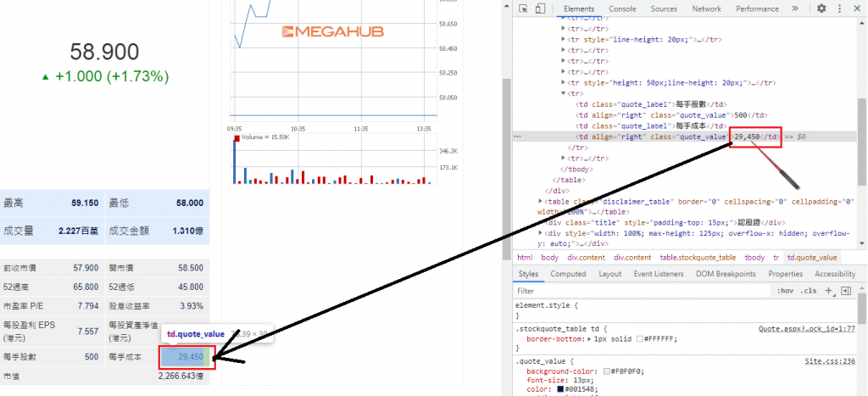Select the div class title 認股證 row

(665, 223)
